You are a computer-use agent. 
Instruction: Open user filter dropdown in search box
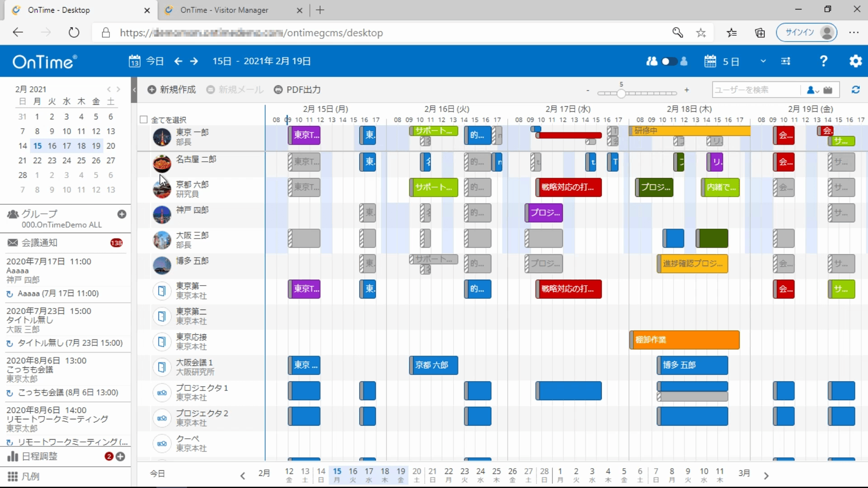tap(812, 90)
